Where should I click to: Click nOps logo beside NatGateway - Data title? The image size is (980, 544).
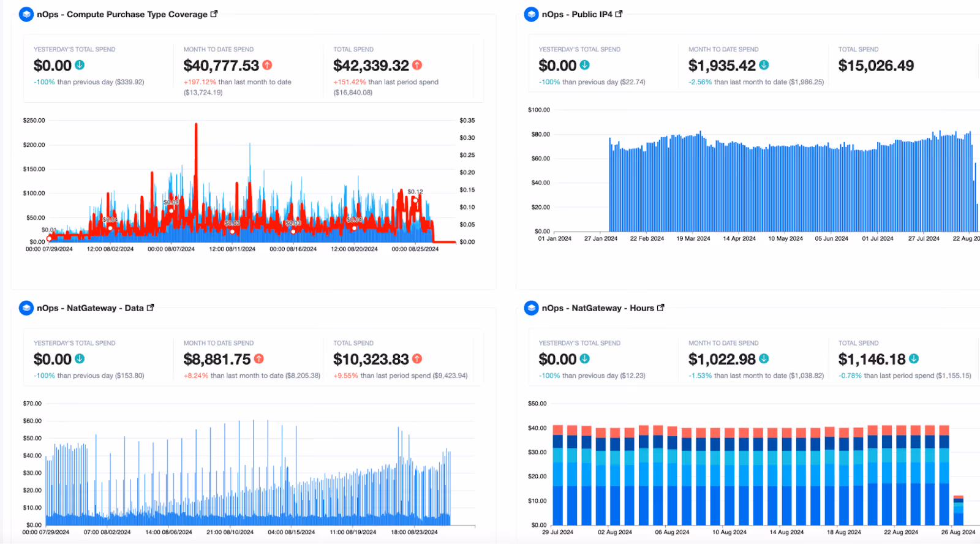click(x=26, y=308)
